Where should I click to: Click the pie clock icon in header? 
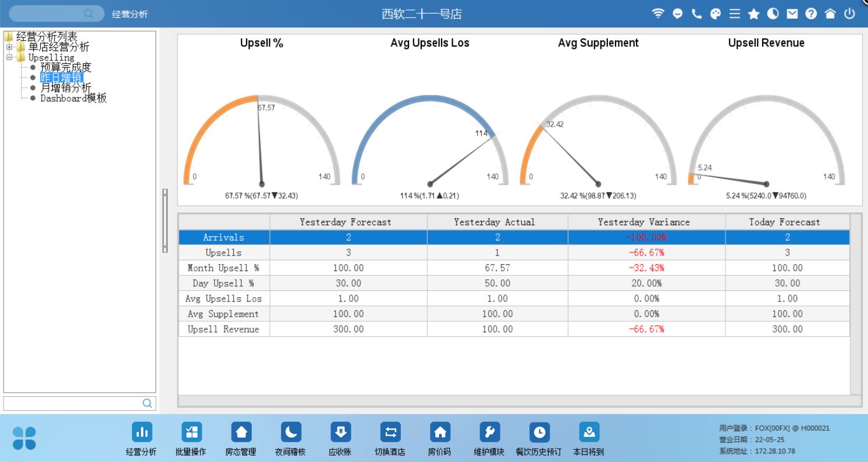[773, 13]
